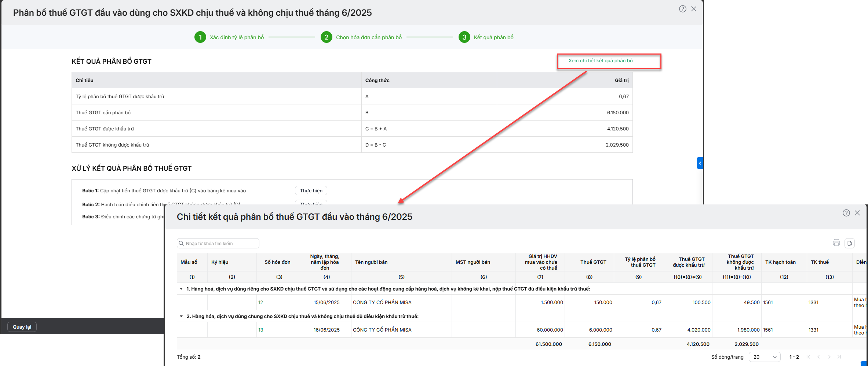Viewport: 868px width, 366px height.
Task: Select step 3 Kết quả phân bổ
Action: pyautogui.click(x=486, y=37)
